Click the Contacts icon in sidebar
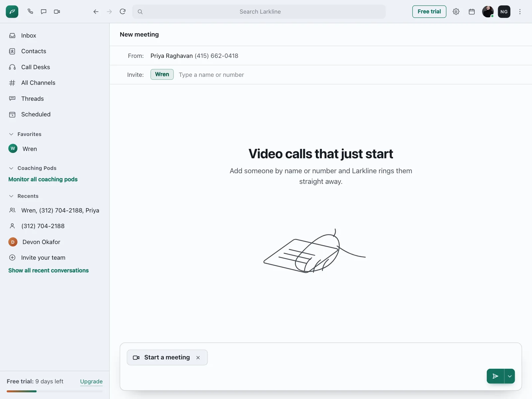 (x=12, y=51)
